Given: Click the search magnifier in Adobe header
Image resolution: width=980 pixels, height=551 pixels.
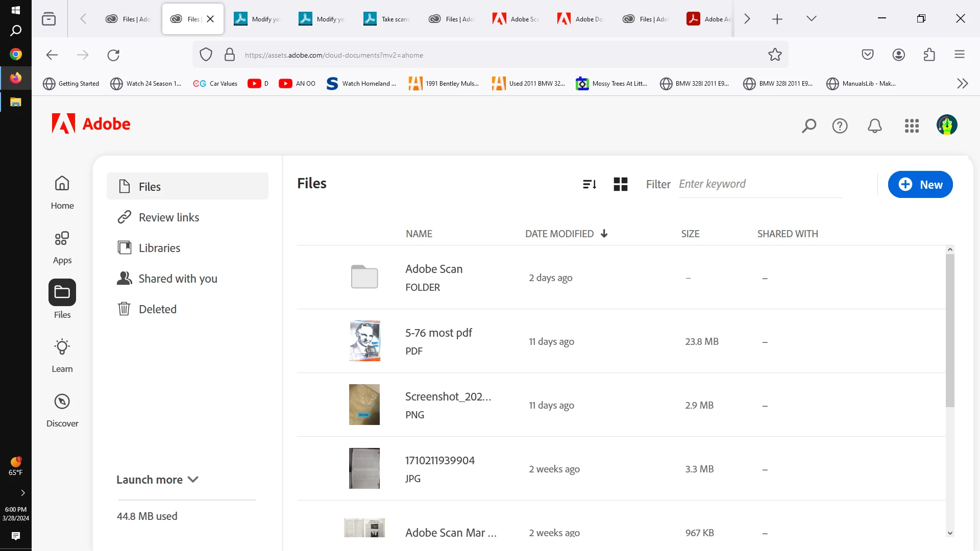Looking at the screenshot, I should click(x=808, y=126).
